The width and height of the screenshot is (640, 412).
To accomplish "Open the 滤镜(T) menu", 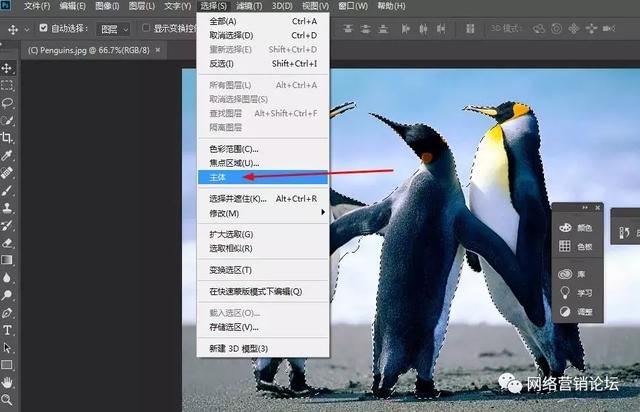I will pyautogui.click(x=249, y=6).
